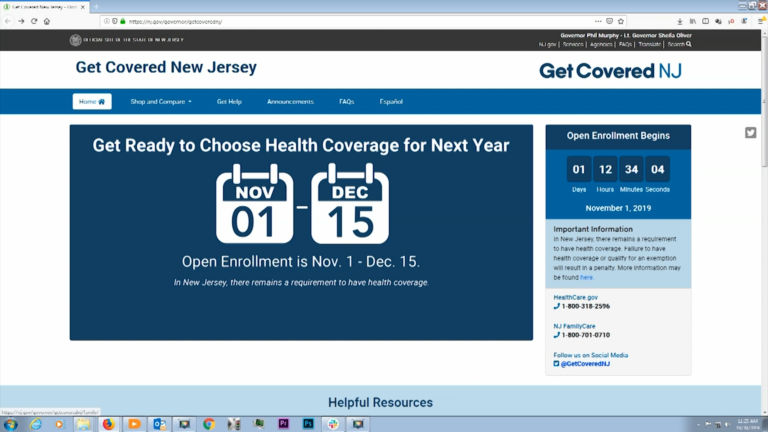Click the browser forward arrow
The width and height of the screenshot is (768, 432).
(21, 22)
